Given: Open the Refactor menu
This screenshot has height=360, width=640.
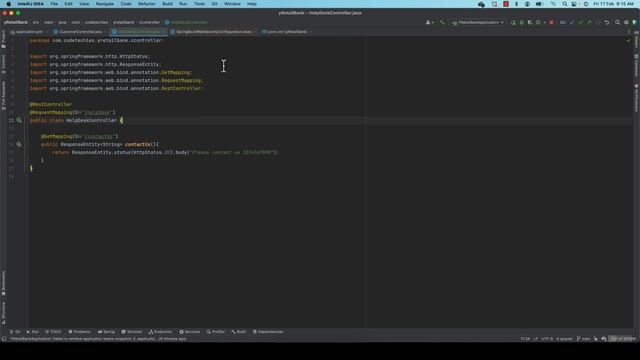Looking at the screenshot, I should point(147,4).
